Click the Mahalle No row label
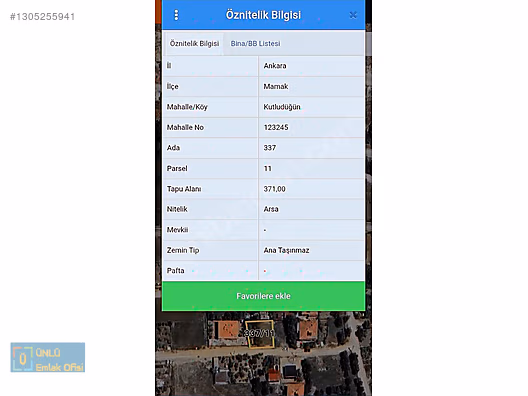The width and height of the screenshot is (528, 396). click(185, 127)
